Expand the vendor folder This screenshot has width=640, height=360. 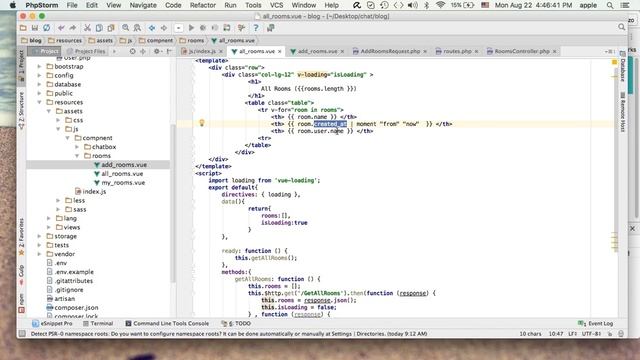point(40,254)
